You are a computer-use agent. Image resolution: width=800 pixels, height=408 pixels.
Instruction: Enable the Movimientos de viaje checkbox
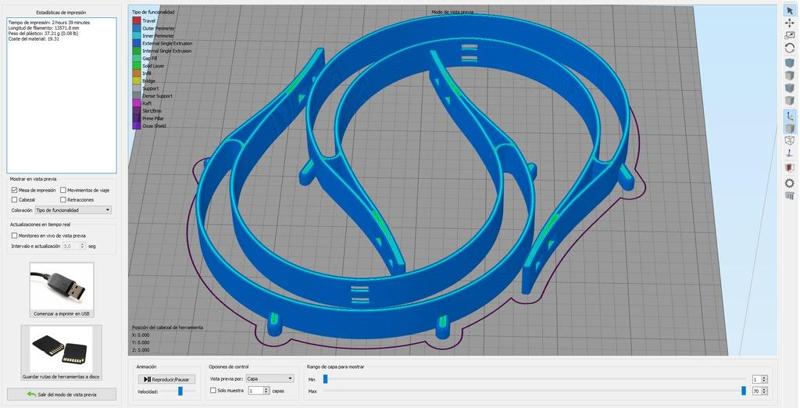click(63, 190)
